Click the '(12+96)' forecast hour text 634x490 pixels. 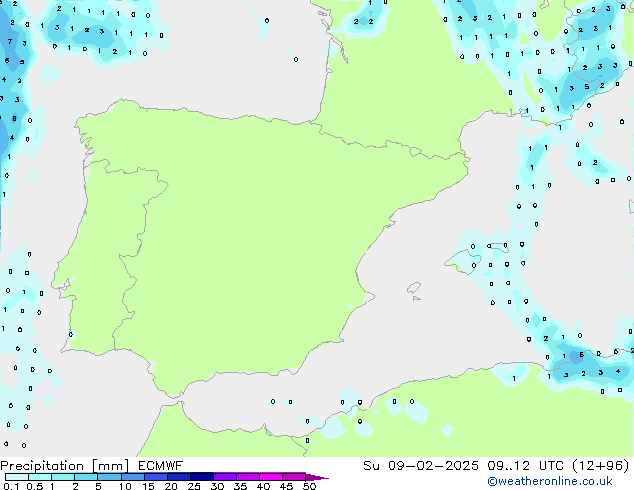(x=601, y=466)
